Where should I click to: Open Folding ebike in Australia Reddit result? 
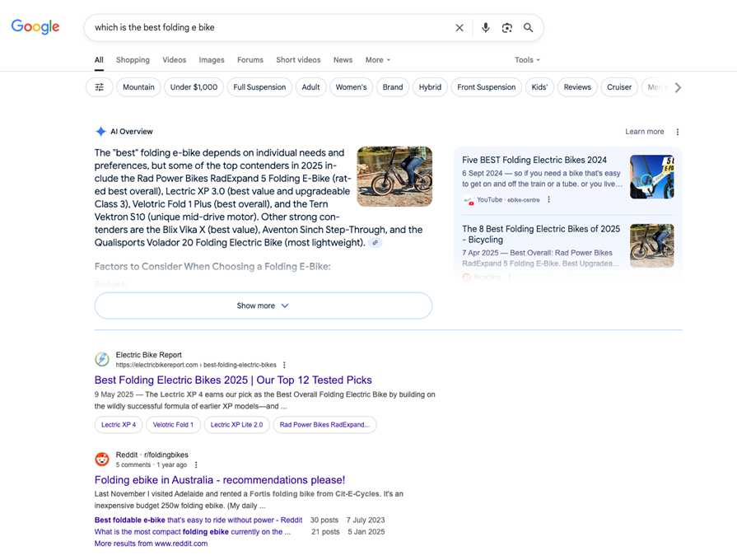(220, 480)
